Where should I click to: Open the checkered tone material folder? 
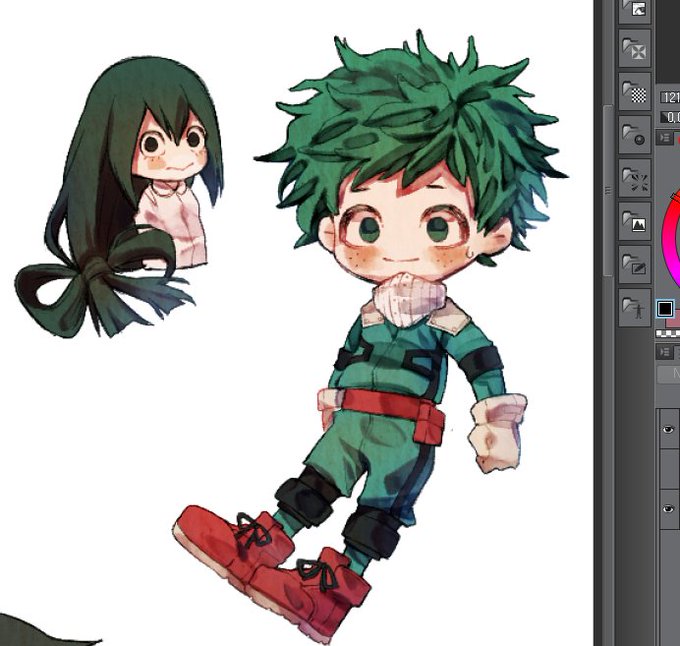(634, 91)
